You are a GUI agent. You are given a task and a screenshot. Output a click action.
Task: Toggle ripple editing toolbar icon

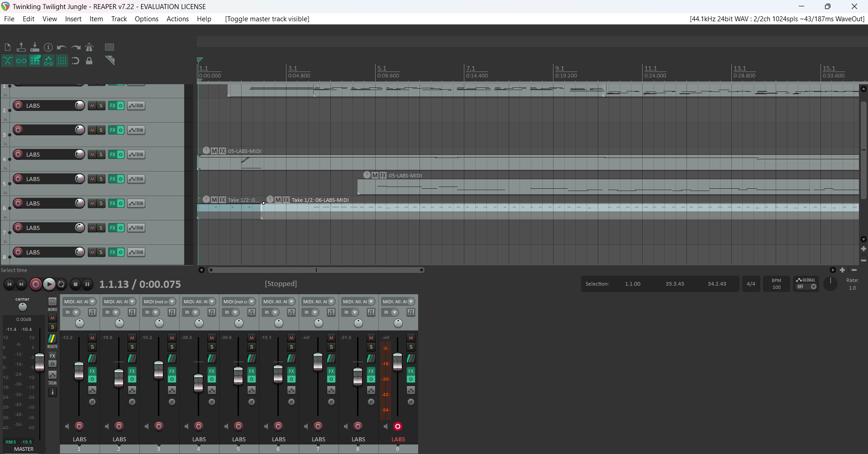point(35,61)
